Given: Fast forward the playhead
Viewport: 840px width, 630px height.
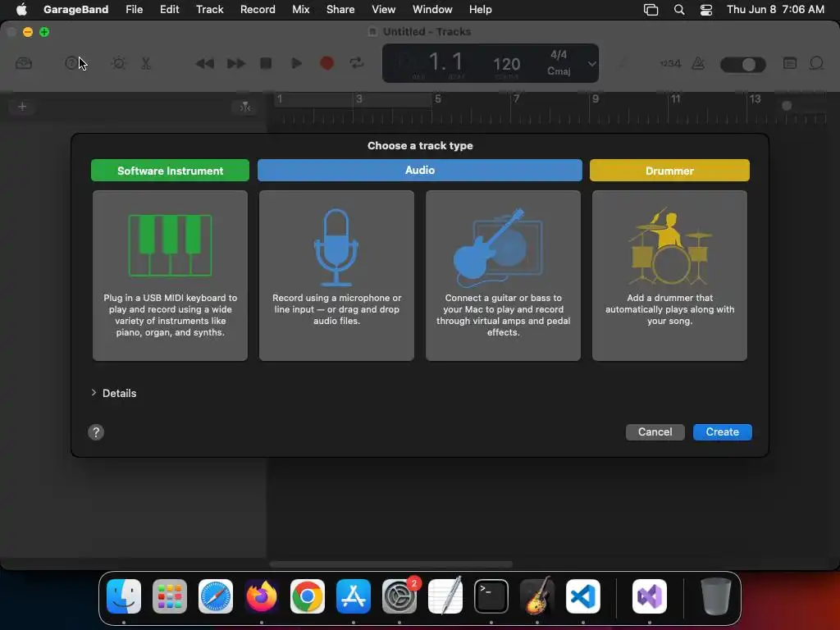Looking at the screenshot, I should [x=235, y=63].
